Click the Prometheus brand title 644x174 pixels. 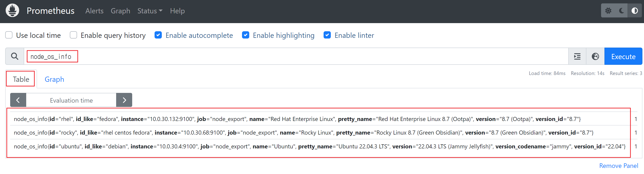click(x=50, y=10)
